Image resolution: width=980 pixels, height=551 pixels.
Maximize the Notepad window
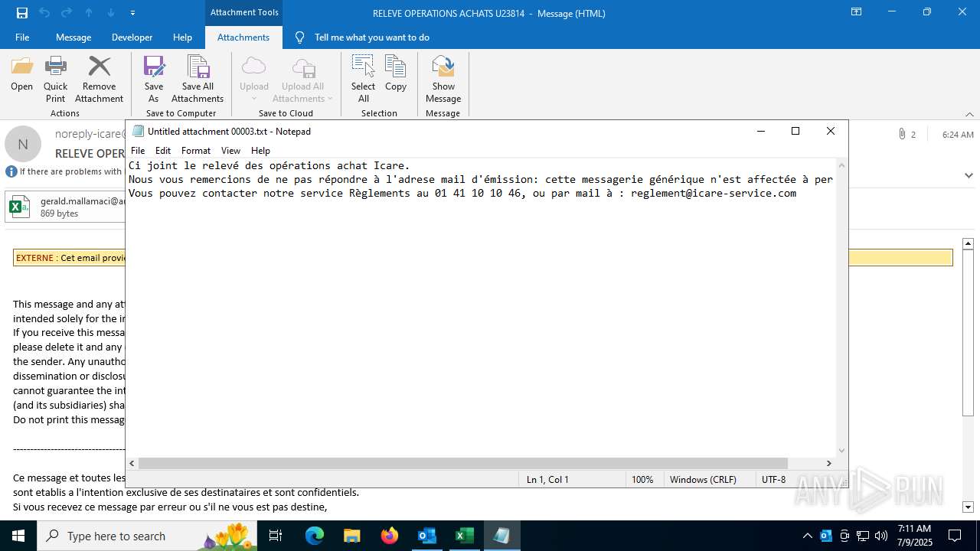(x=795, y=131)
